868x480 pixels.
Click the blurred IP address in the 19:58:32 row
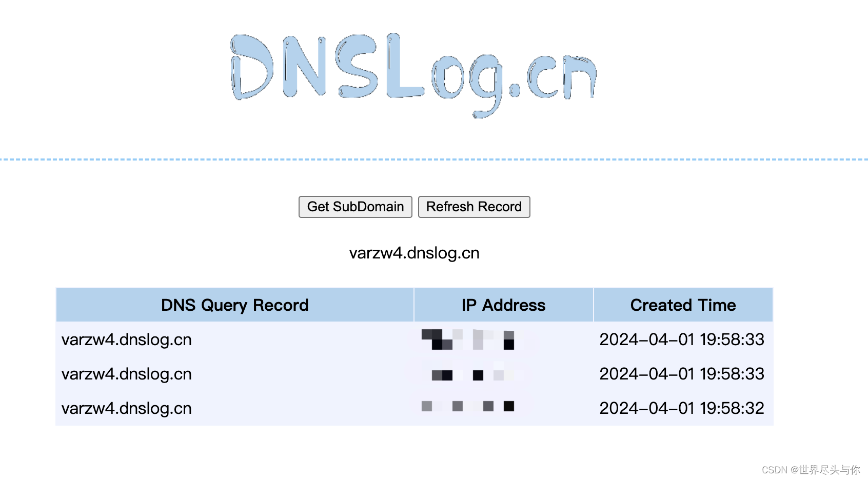click(468, 406)
